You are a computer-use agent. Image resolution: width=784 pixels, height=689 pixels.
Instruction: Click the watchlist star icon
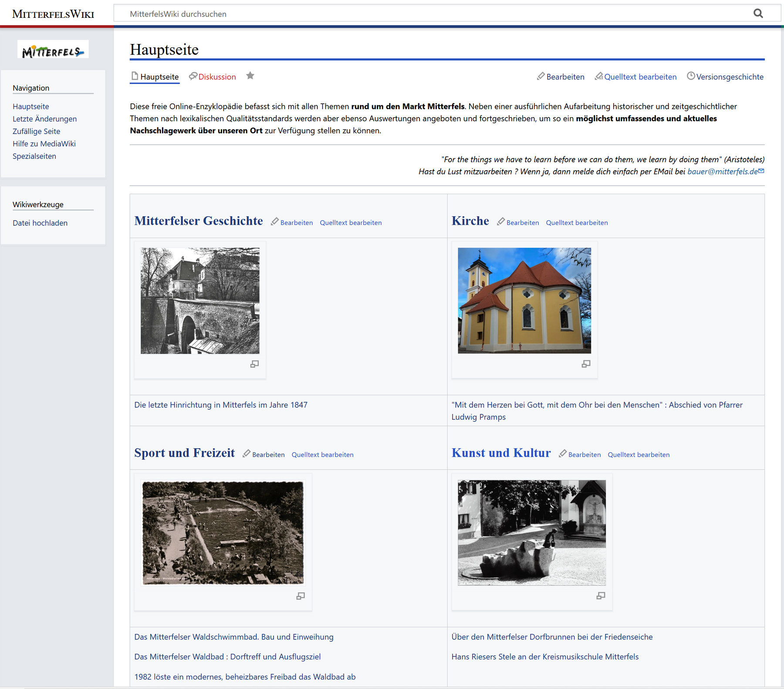(250, 76)
